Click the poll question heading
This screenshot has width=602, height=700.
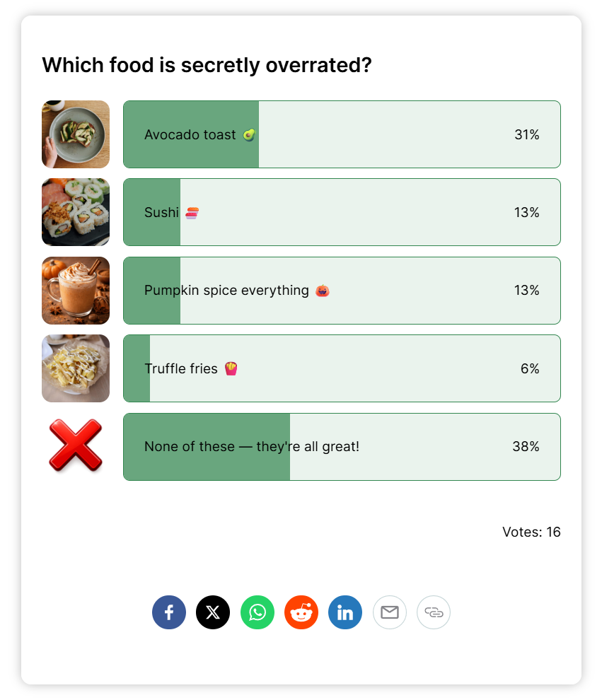[207, 65]
